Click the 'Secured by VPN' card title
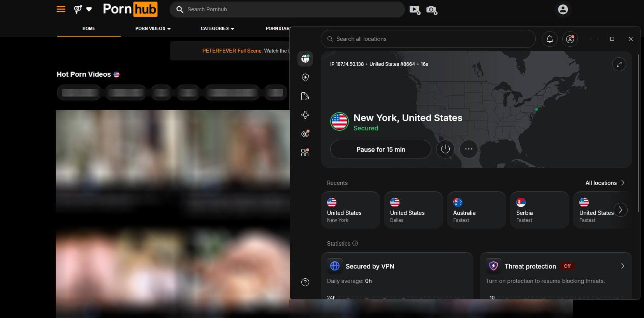This screenshot has height=318, width=644. pos(370,266)
